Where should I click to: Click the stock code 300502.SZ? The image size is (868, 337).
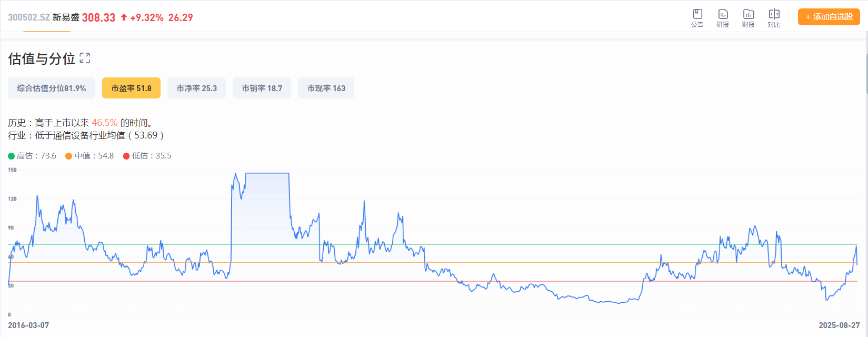(x=29, y=17)
